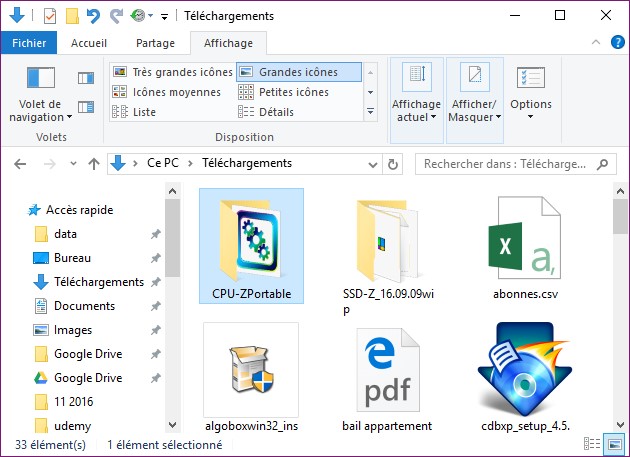Open the ribbon help question mark
The height and width of the screenshot is (457, 630).
pos(615,43)
